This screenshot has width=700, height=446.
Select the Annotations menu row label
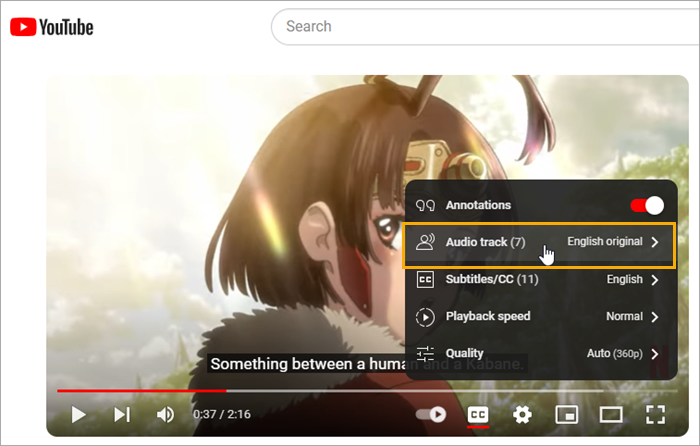(x=478, y=205)
